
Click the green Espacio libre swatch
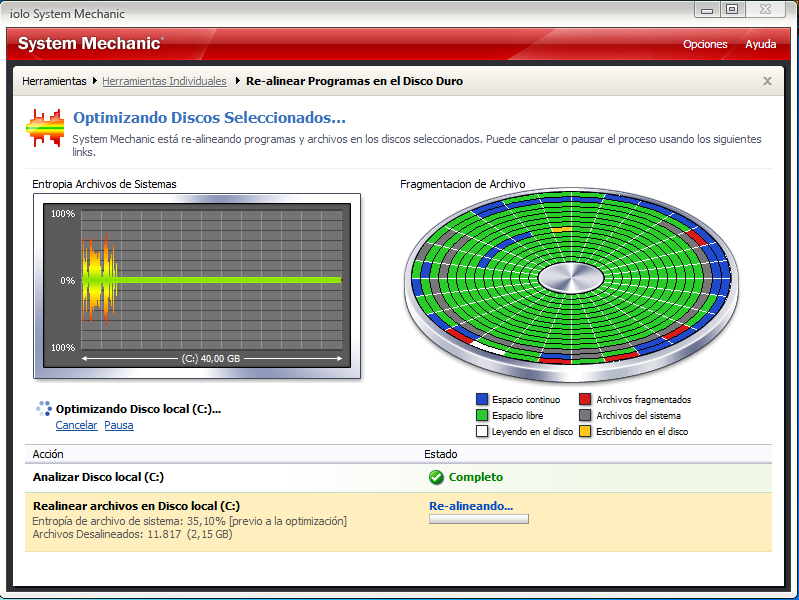tap(482, 415)
